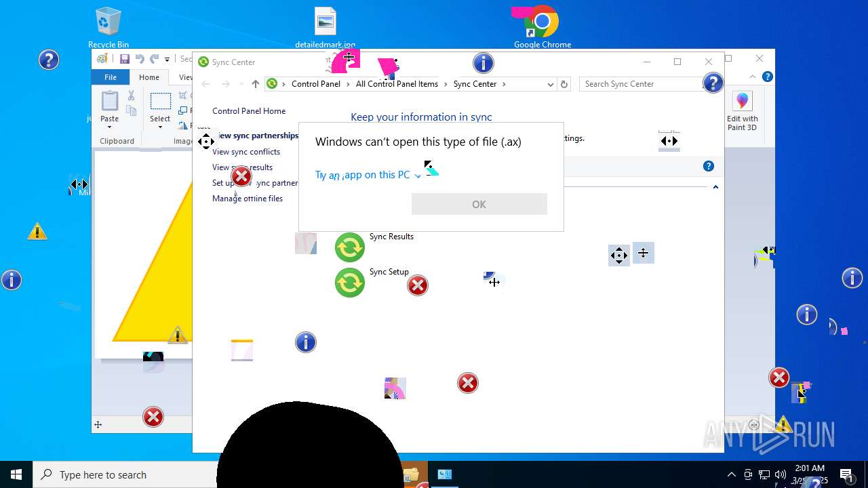Click OK in the file type dialog
Image resolution: width=868 pixels, height=488 pixels.
tap(479, 204)
